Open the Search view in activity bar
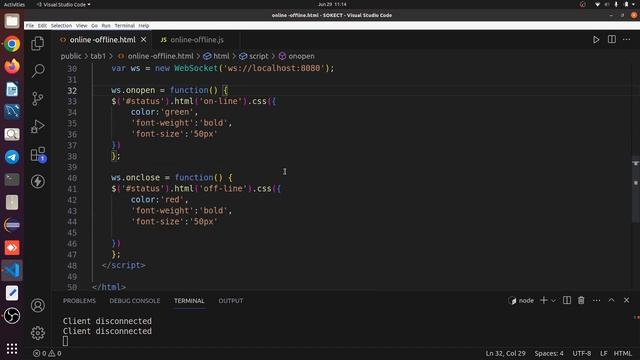640x360 pixels. (38, 71)
